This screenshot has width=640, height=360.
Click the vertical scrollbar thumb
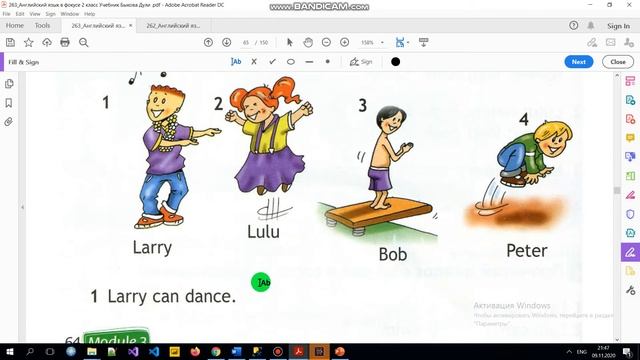tap(617, 191)
